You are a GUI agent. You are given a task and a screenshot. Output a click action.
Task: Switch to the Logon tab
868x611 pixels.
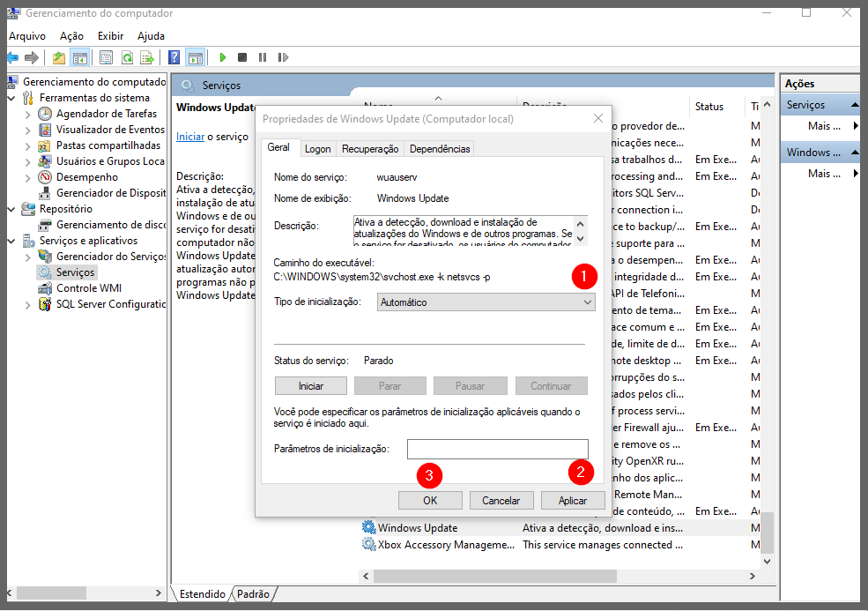[318, 149]
